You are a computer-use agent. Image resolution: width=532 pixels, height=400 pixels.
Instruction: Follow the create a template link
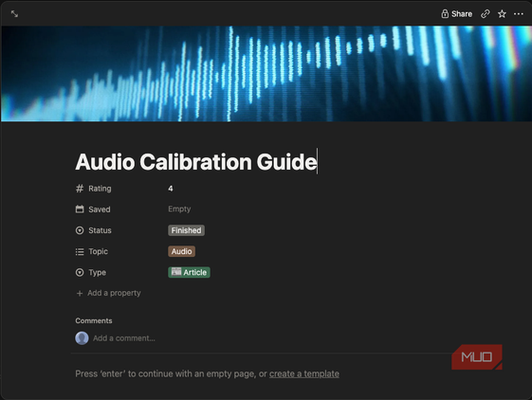coord(304,373)
